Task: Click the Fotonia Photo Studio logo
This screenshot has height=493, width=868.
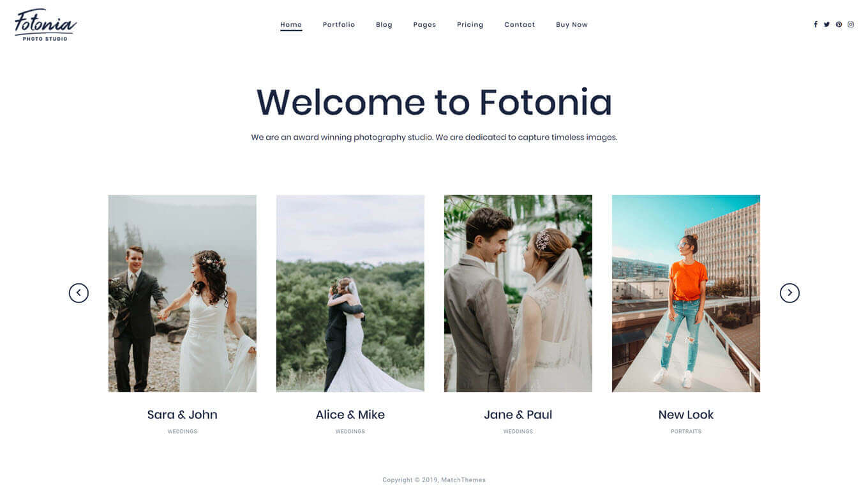Action: [x=45, y=25]
